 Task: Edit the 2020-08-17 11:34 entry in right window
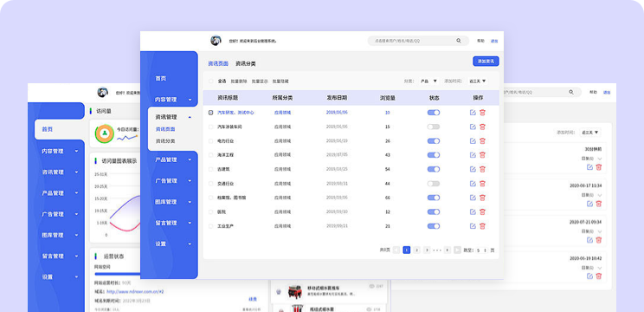coord(589,204)
